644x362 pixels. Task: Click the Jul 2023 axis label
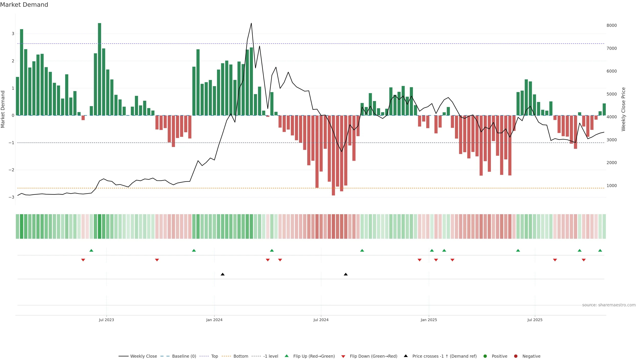click(106, 320)
